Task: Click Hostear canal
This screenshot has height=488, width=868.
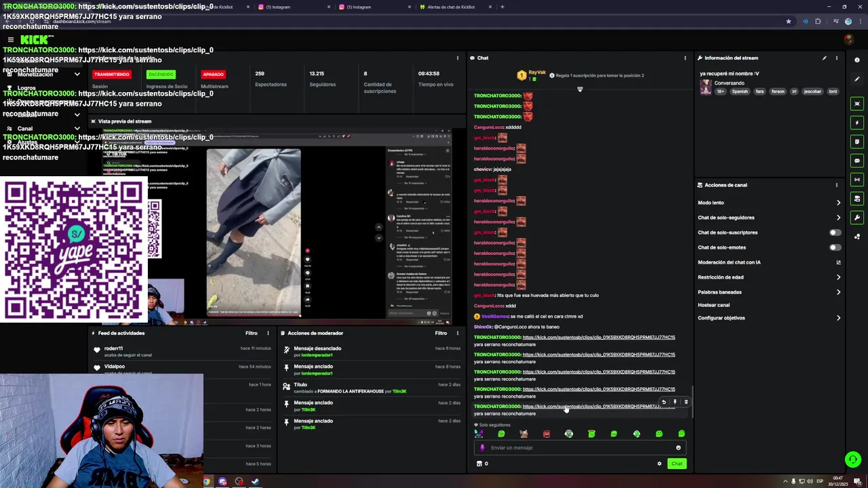Action: click(713, 305)
